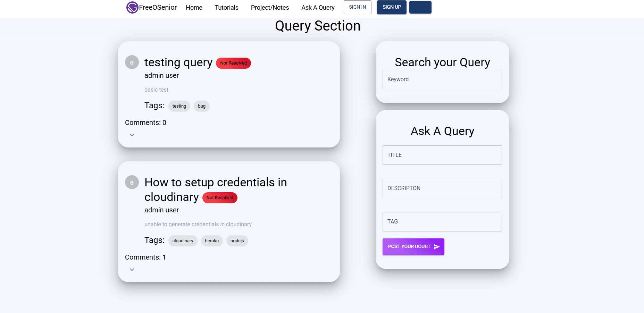Click the blank blue button beside Sign Up
The height and width of the screenshot is (313, 644).
coord(420,7)
